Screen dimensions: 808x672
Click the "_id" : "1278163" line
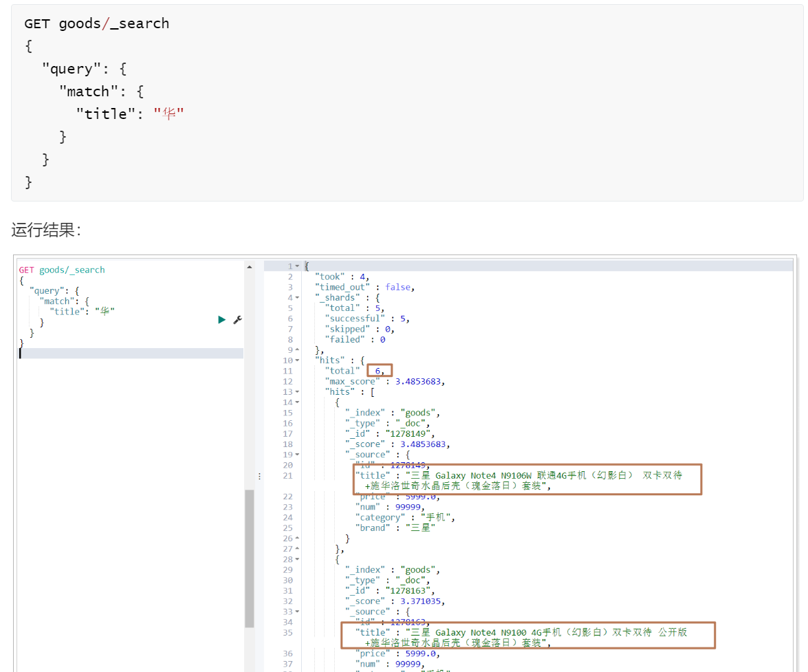click(x=390, y=591)
